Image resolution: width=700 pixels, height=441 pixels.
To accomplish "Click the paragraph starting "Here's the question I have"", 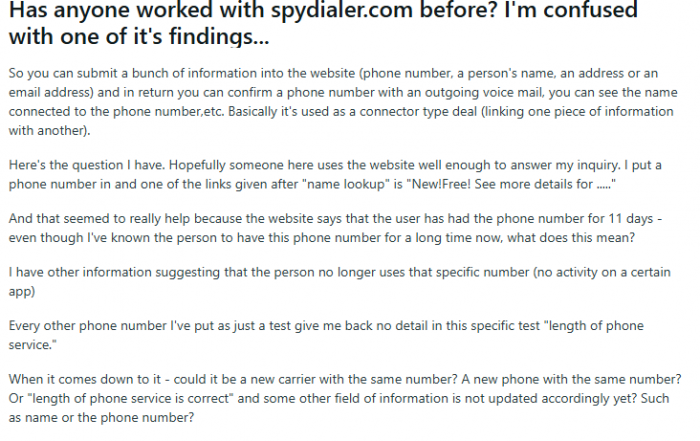I will click(x=335, y=175).
